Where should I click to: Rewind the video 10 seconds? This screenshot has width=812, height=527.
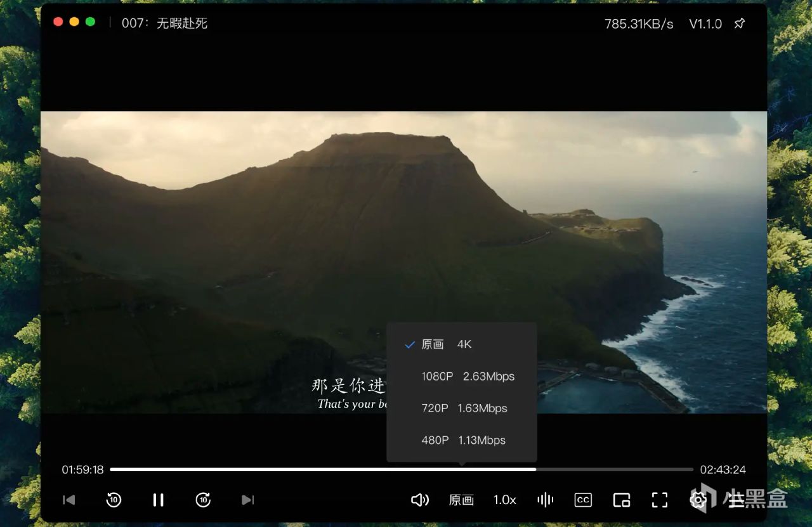pos(114,500)
